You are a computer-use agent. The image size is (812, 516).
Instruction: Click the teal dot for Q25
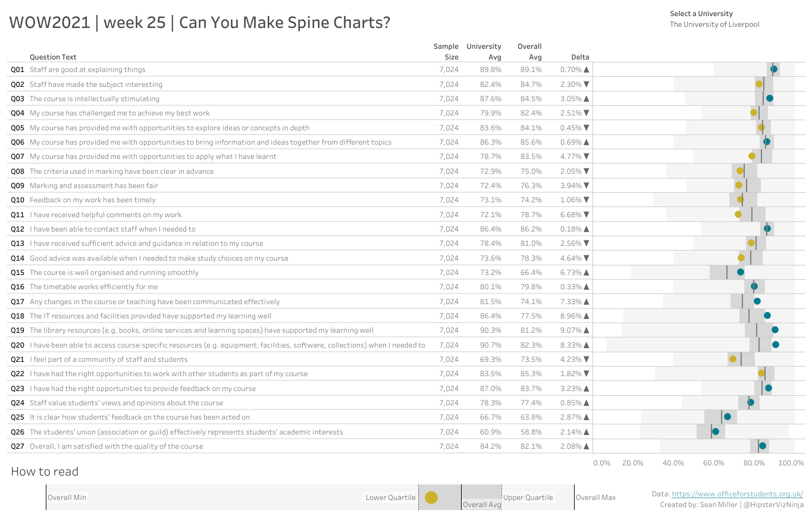[x=728, y=417]
